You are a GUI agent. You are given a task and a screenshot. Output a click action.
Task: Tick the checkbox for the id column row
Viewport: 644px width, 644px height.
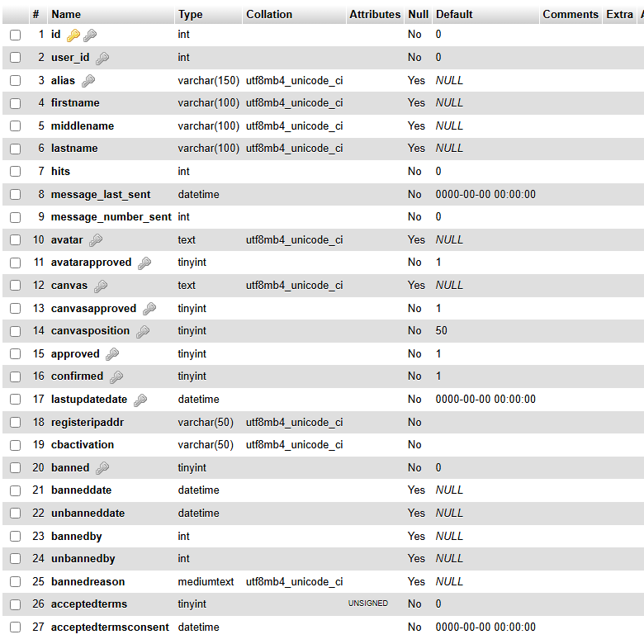coord(15,35)
